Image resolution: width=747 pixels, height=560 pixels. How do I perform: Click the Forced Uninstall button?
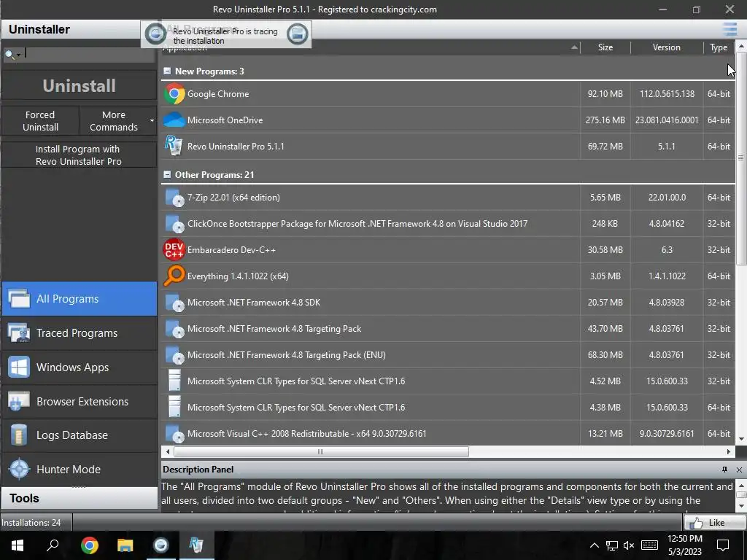41,121
